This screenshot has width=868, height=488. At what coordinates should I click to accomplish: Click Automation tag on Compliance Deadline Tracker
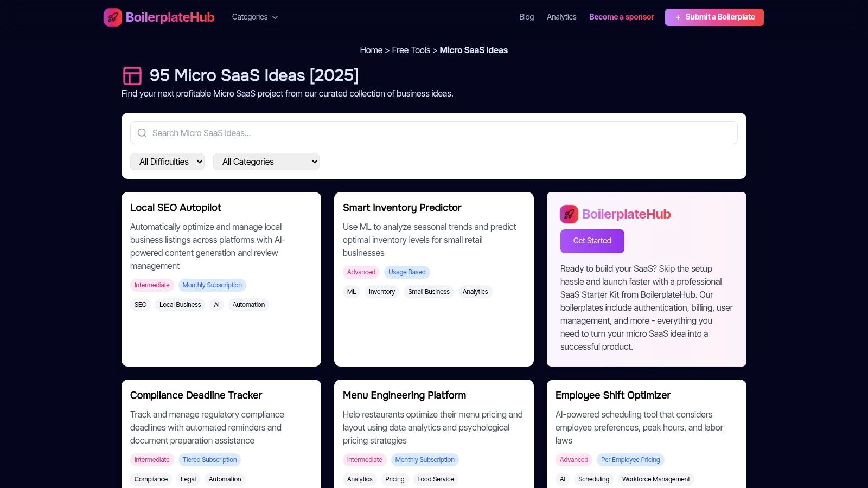point(225,479)
